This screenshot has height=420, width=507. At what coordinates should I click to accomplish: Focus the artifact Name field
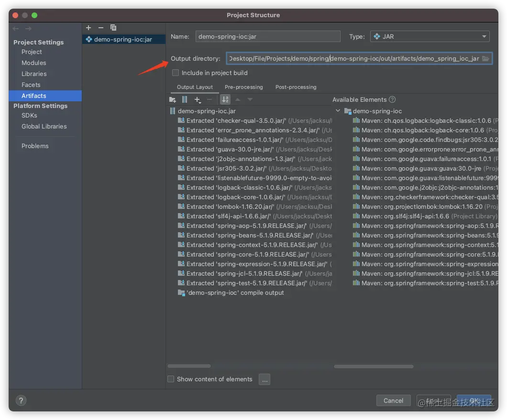[268, 36]
